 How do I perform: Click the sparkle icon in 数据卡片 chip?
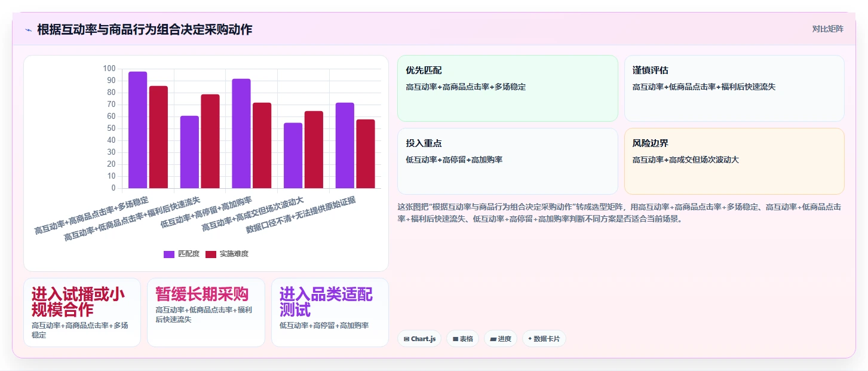coord(530,339)
